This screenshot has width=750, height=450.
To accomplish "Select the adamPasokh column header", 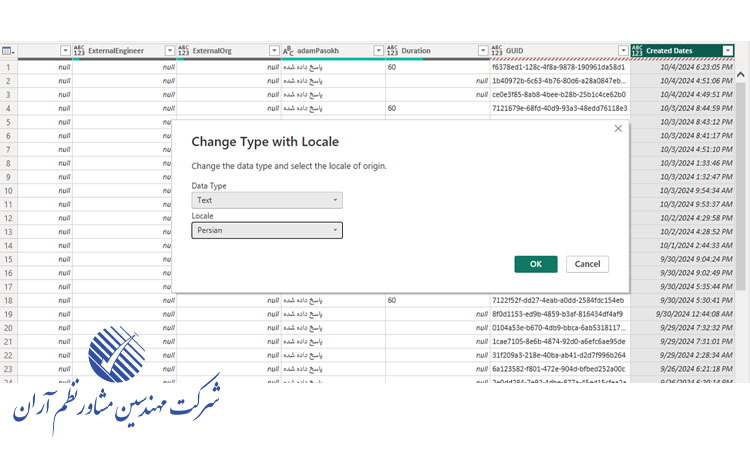I will click(333, 51).
